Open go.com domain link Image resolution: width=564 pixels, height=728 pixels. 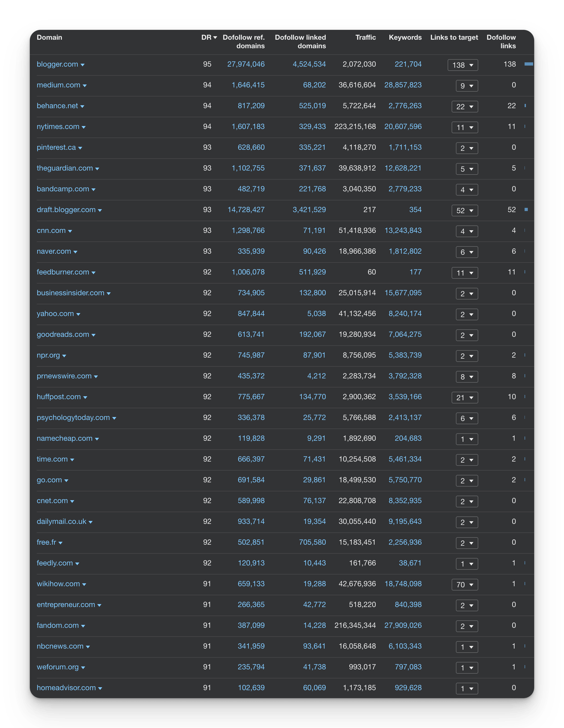pos(49,480)
